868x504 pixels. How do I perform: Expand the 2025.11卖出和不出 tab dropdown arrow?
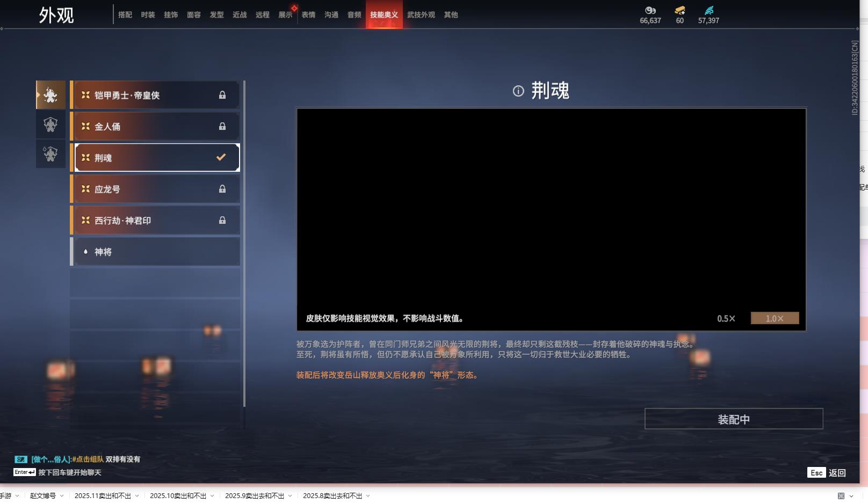pos(137,496)
